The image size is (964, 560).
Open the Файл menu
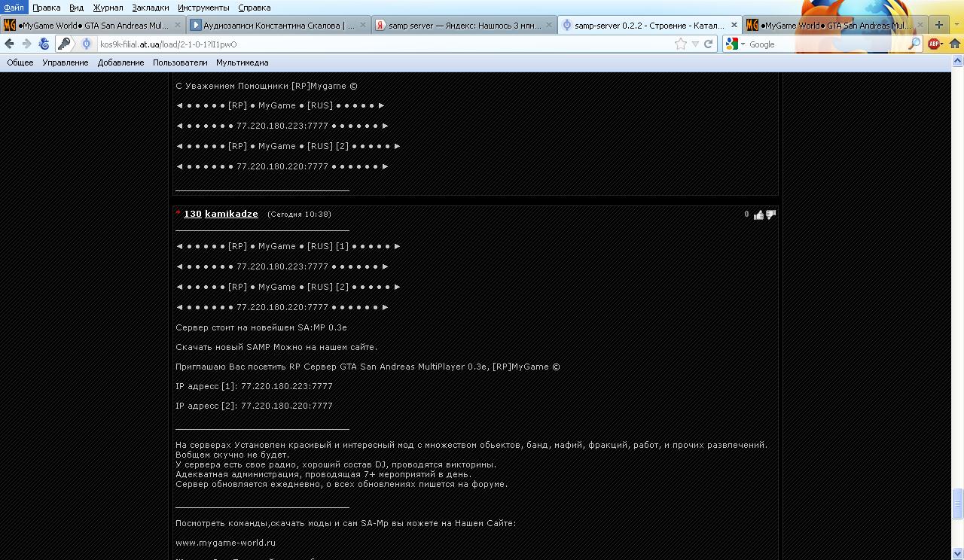coord(14,8)
